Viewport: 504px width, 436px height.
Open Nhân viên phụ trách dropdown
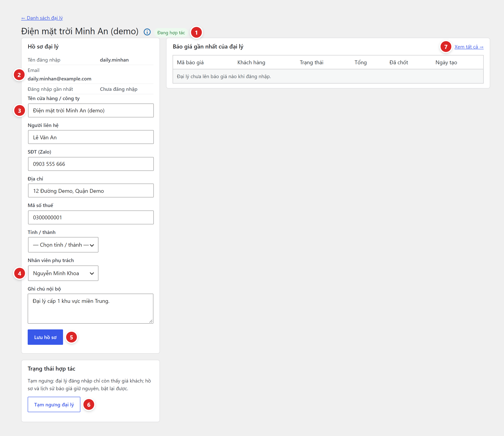pos(63,273)
